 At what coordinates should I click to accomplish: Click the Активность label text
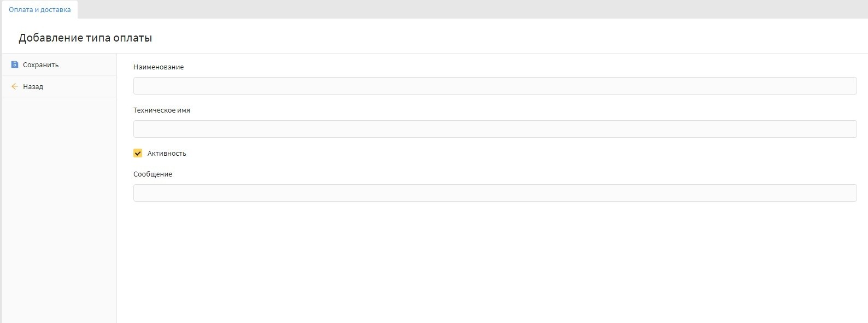167,154
